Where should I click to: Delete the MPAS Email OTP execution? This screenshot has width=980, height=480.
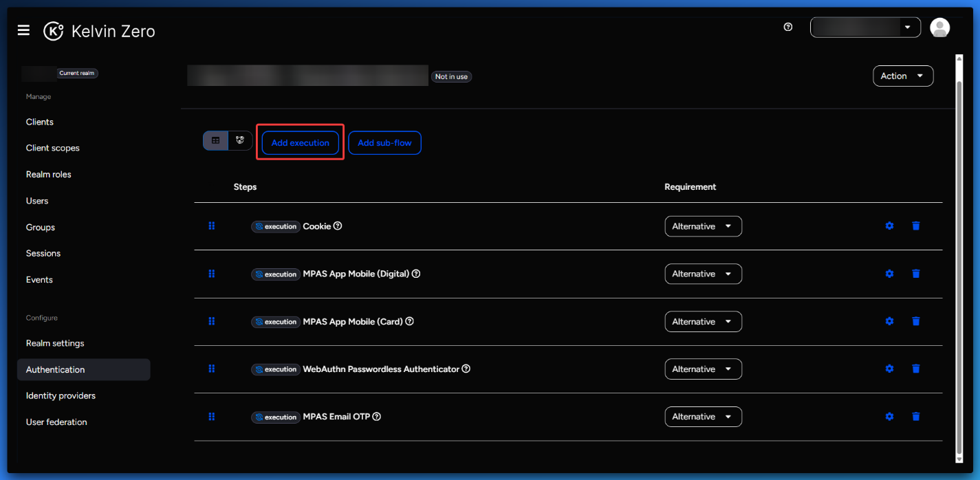(915, 416)
